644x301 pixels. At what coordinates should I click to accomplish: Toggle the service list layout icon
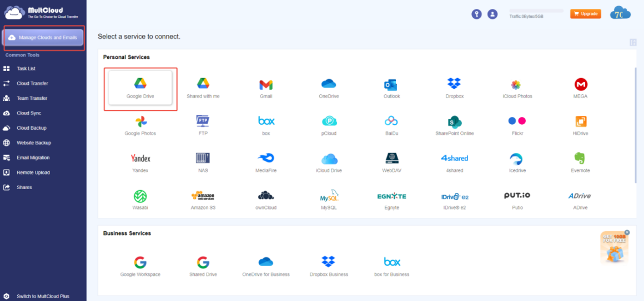(632, 42)
